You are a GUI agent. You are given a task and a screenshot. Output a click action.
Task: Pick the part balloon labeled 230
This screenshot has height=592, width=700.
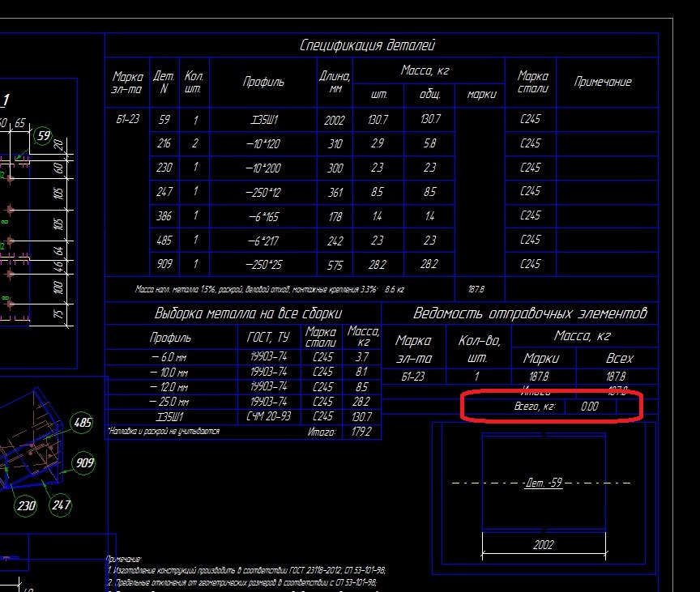(x=27, y=506)
